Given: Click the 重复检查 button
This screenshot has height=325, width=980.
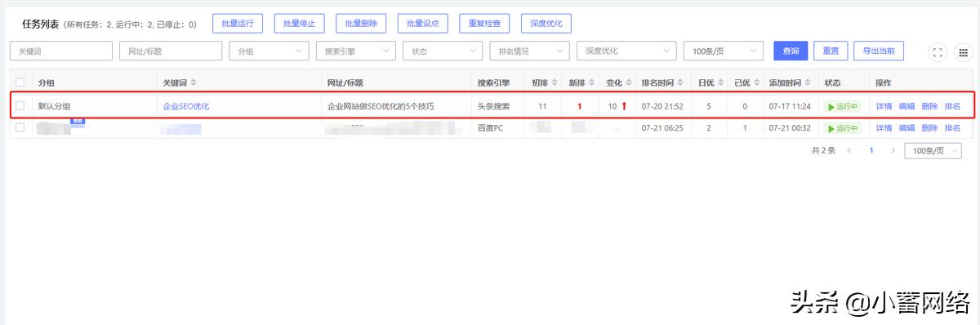Looking at the screenshot, I should 484,24.
